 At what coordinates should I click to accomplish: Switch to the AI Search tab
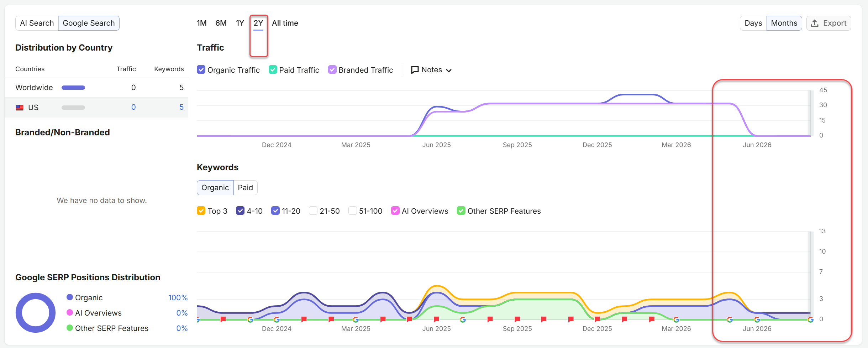click(37, 23)
